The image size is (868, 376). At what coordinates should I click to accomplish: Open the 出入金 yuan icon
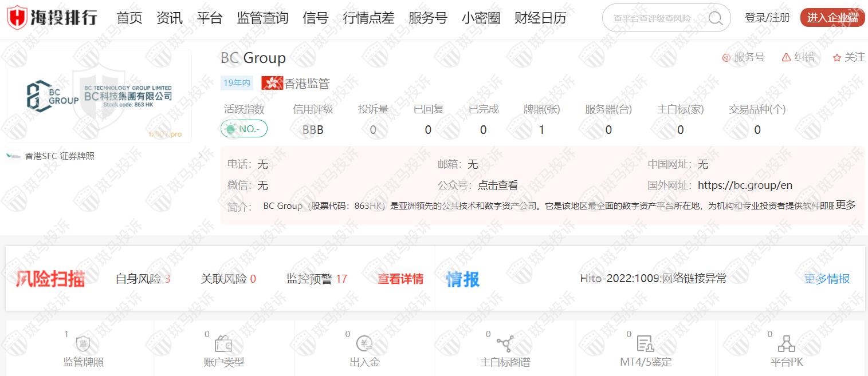tap(364, 343)
